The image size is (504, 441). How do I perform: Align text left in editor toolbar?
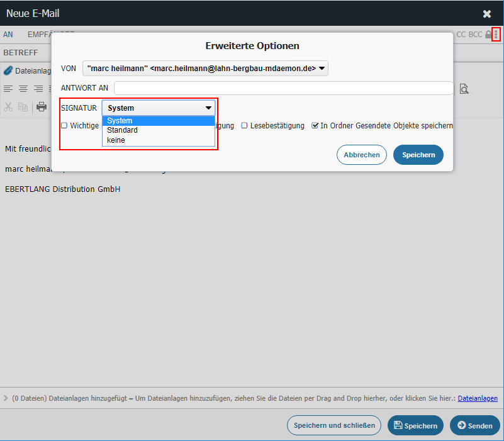[x=8, y=89]
